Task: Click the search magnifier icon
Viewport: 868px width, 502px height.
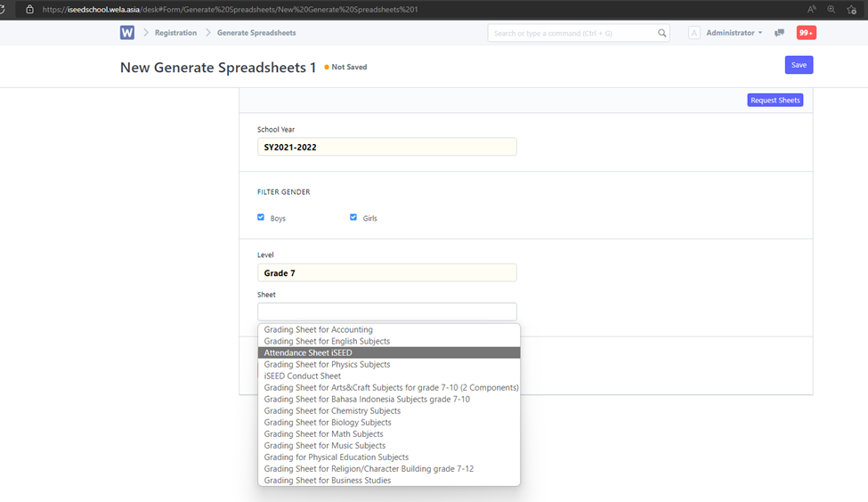Action: [662, 33]
